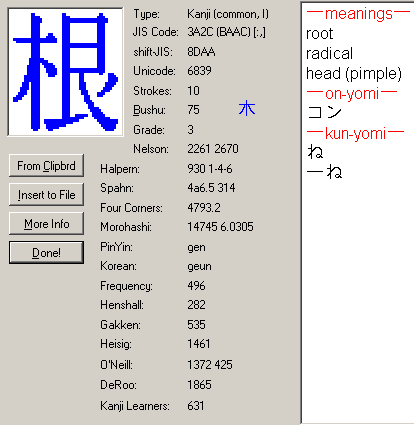414x425 pixels.
Task: Select 'head (pimple)' meaning line
Action: tap(354, 74)
